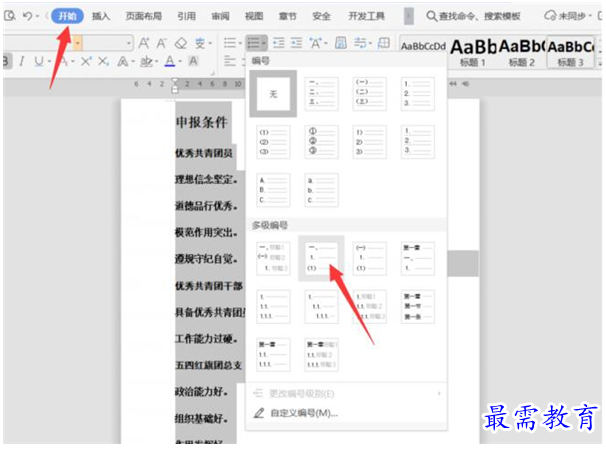Click the text highlight icon
The image size is (606, 449).
pyautogui.click(x=146, y=62)
